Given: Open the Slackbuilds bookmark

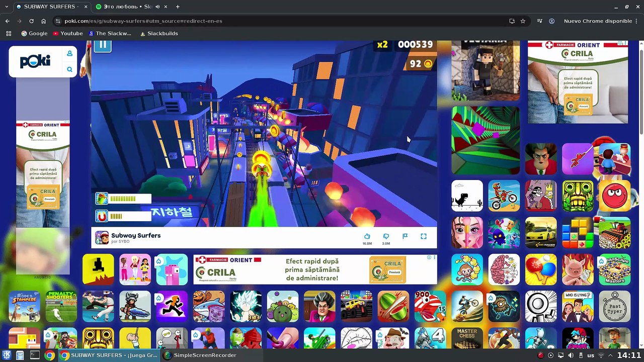Looking at the screenshot, I should pyautogui.click(x=158, y=34).
